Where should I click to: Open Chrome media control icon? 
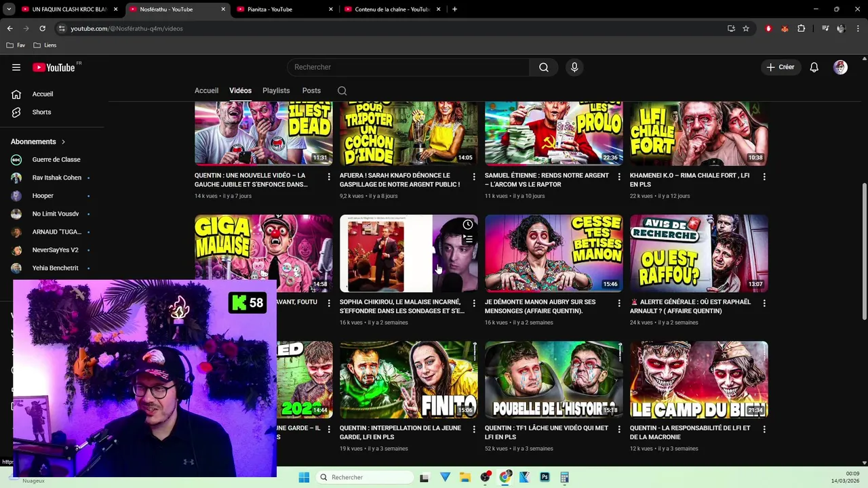[825, 28]
